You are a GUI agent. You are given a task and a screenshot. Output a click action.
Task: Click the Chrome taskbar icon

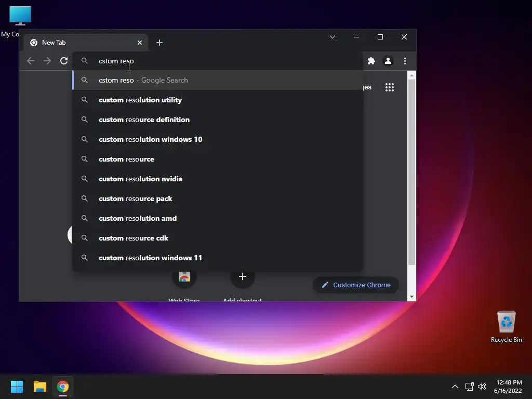click(x=63, y=387)
